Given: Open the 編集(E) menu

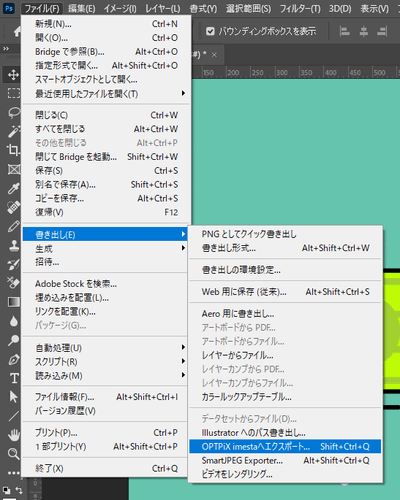Looking at the screenshot, I should click(x=82, y=8).
